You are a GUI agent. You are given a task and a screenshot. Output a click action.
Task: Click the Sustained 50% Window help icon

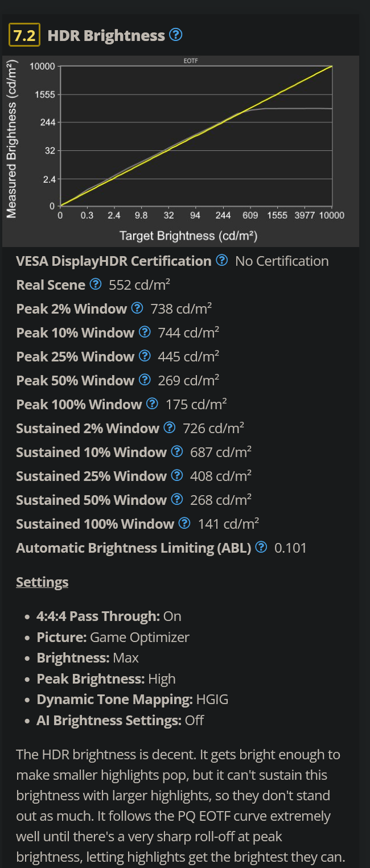(x=176, y=499)
